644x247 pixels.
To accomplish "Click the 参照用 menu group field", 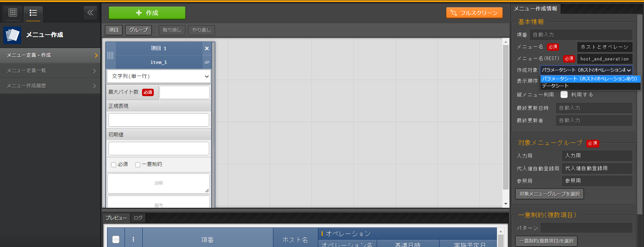I will [597, 181].
